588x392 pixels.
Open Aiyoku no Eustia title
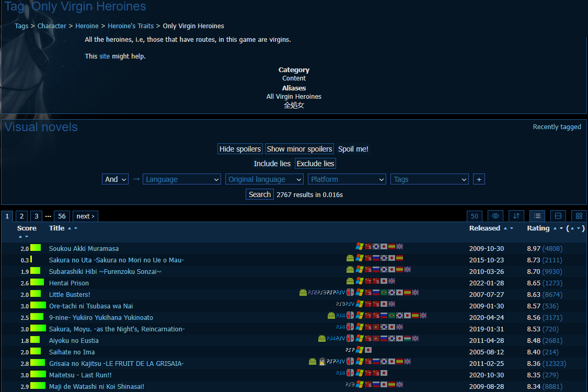point(74,341)
